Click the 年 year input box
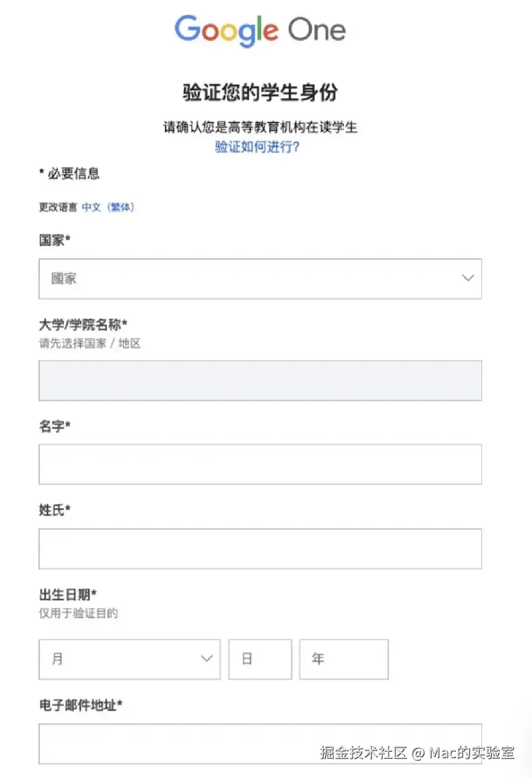Image resolution: width=532 pixels, height=778 pixels. (x=343, y=659)
